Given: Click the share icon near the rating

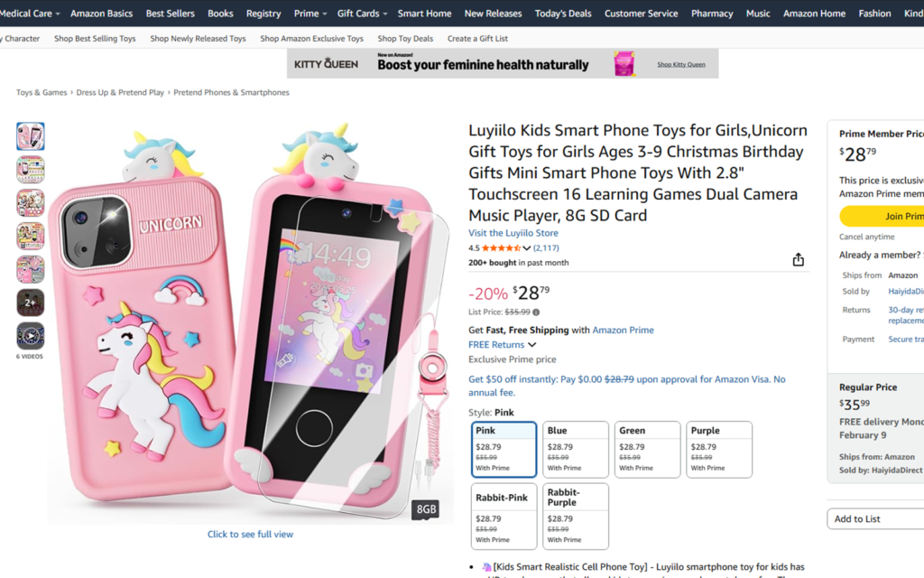Looking at the screenshot, I should [798, 259].
